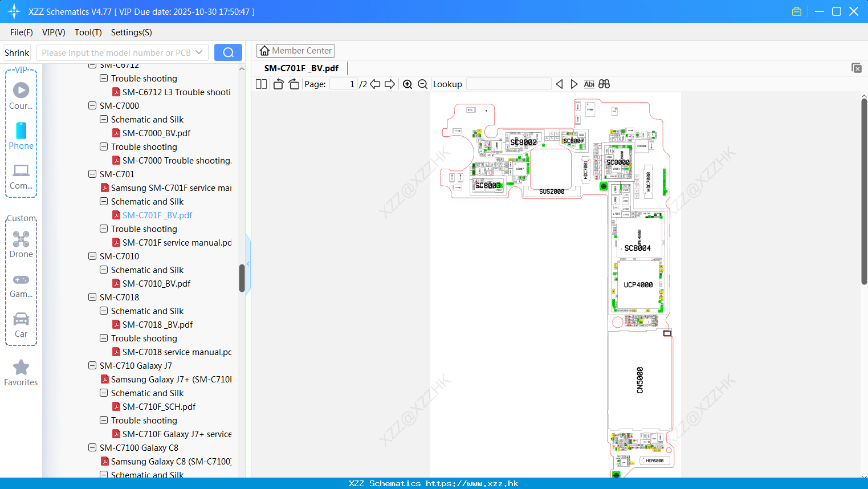The image size is (868, 489).
Task: Click the XZZ app logo
Action: [x=14, y=11]
